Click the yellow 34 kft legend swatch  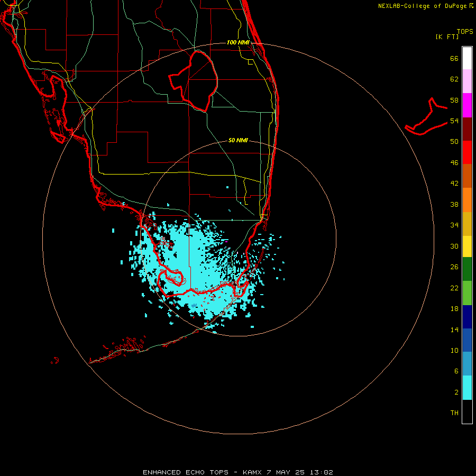(467, 246)
